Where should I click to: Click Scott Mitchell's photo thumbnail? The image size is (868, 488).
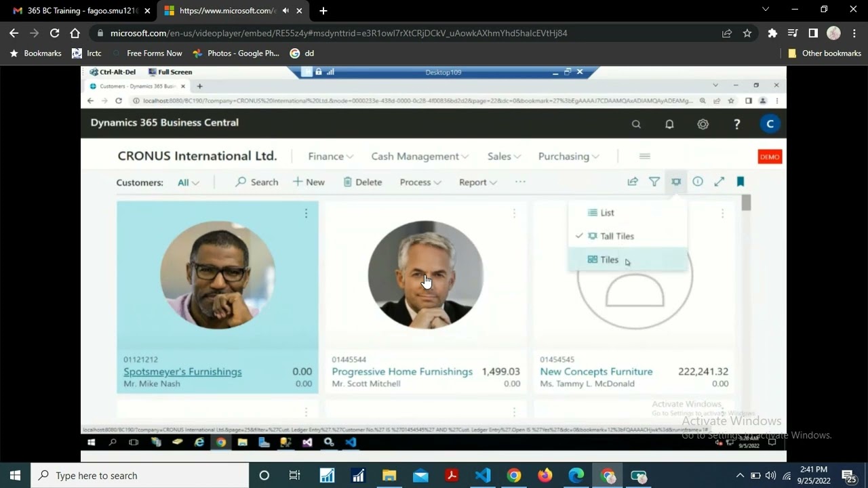coord(426,275)
